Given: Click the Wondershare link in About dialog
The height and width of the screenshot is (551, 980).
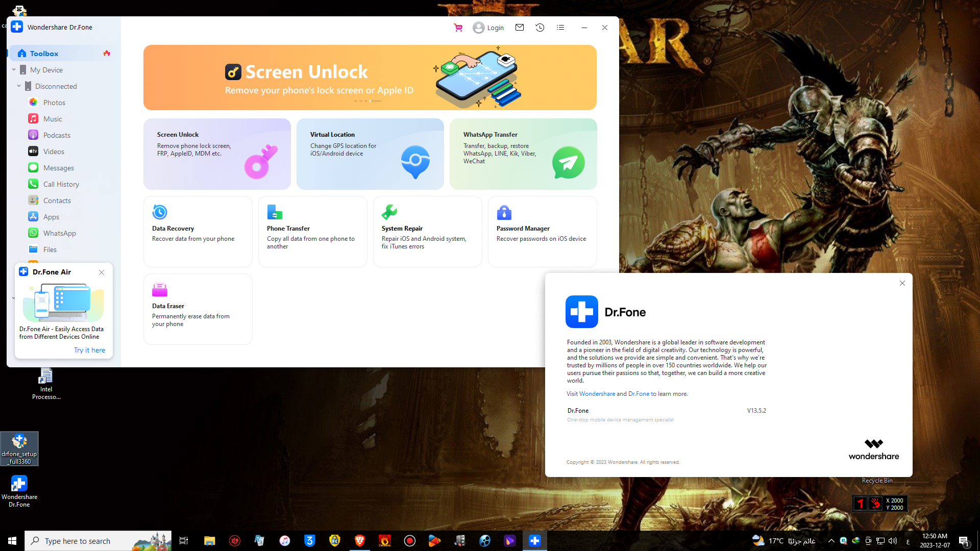Looking at the screenshot, I should point(597,394).
